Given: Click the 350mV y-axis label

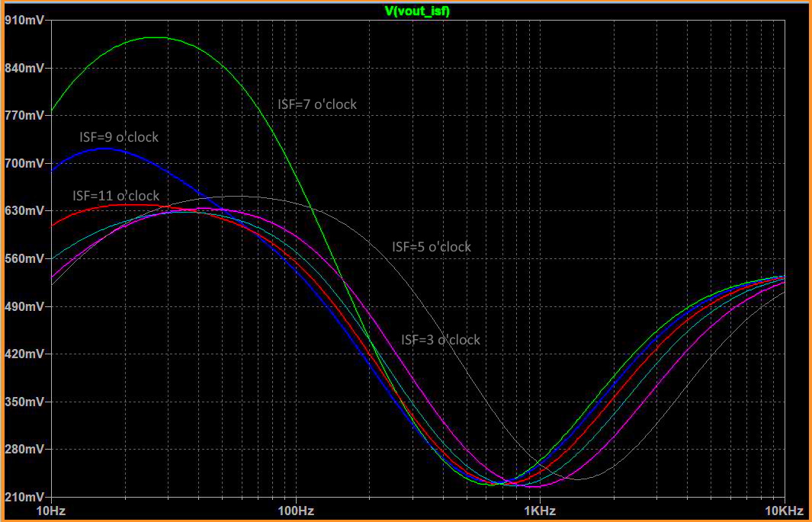Looking at the screenshot, I should 24,402.
